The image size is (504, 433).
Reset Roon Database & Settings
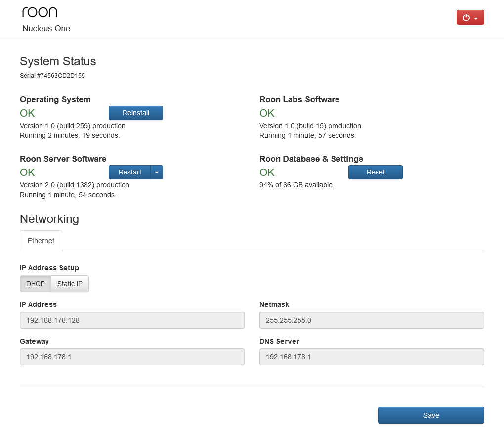tap(376, 173)
